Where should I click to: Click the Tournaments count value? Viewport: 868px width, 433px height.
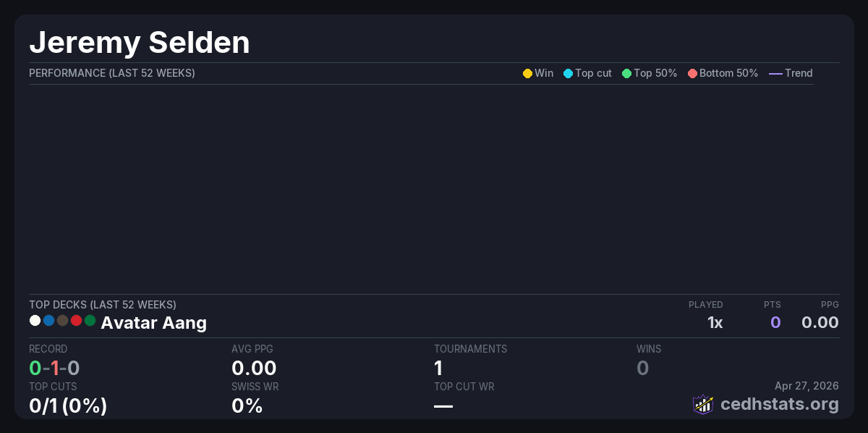[x=438, y=368]
